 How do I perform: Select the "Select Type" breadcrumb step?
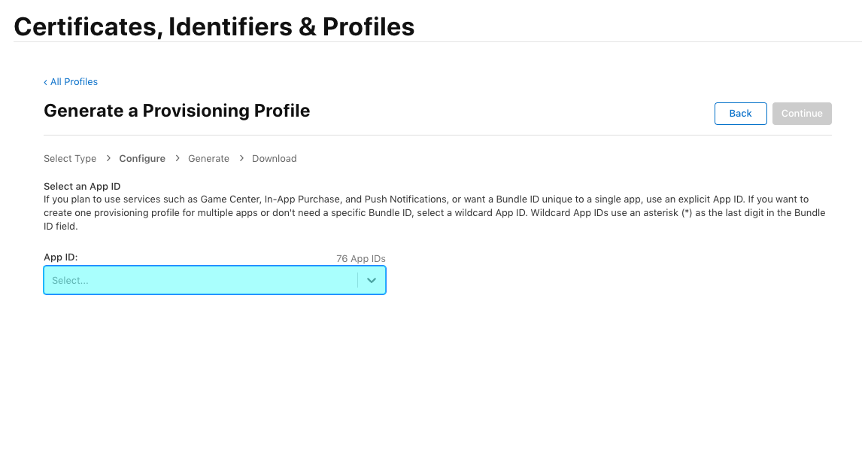(x=70, y=159)
